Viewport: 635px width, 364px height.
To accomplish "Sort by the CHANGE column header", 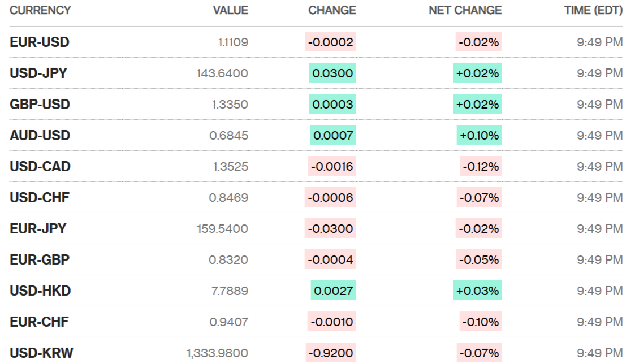I will 332,10.
